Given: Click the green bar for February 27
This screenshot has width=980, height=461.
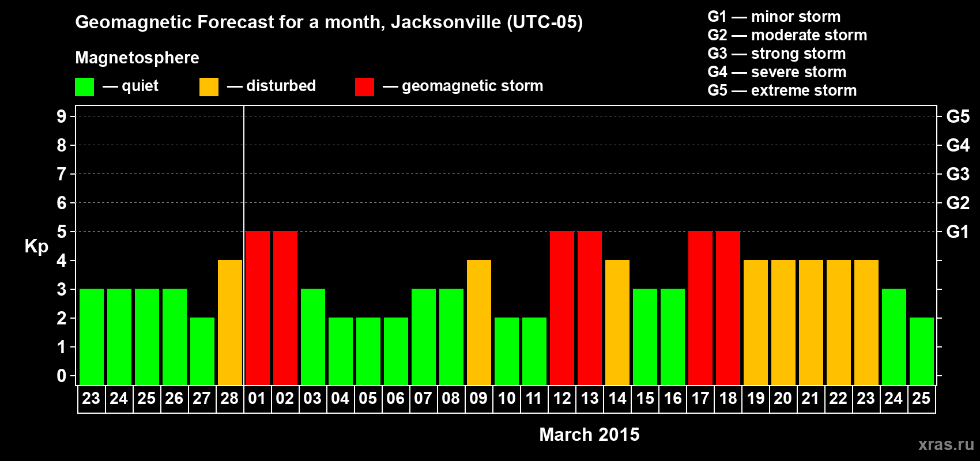Looking at the screenshot, I should (x=202, y=351).
